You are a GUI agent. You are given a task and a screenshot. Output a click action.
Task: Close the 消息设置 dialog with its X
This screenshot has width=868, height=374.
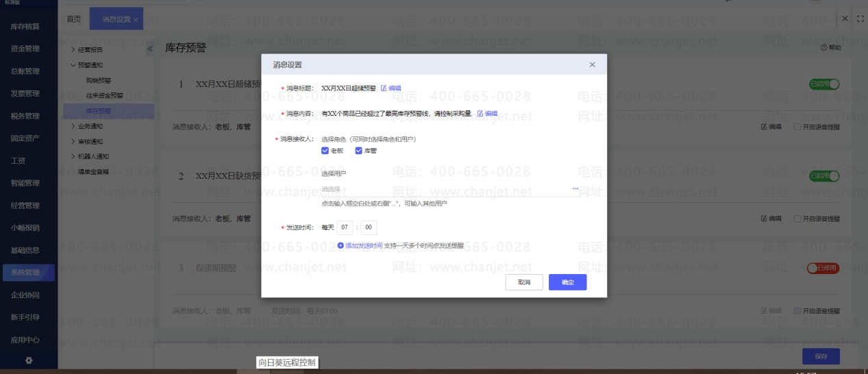(x=593, y=64)
